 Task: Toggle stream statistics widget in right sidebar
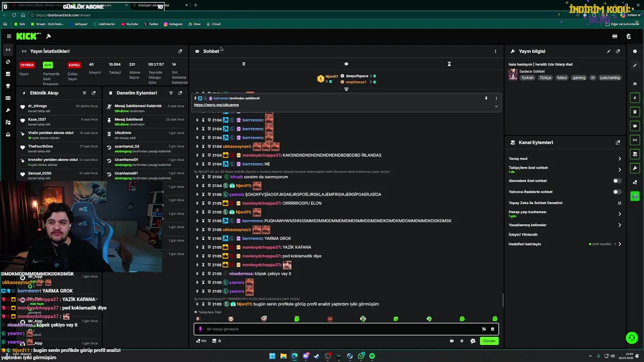pos(635,140)
